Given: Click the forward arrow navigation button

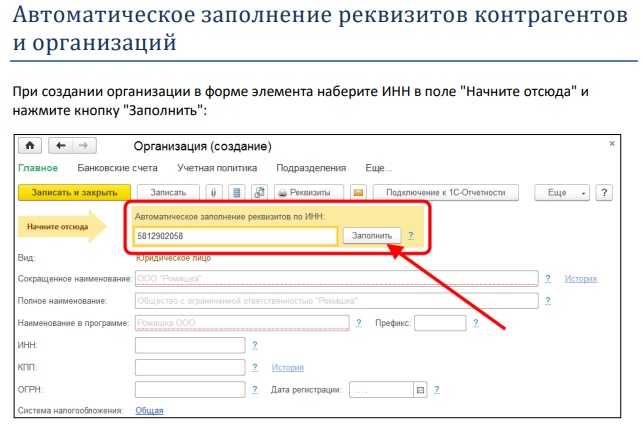Looking at the screenshot, I should (84, 145).
